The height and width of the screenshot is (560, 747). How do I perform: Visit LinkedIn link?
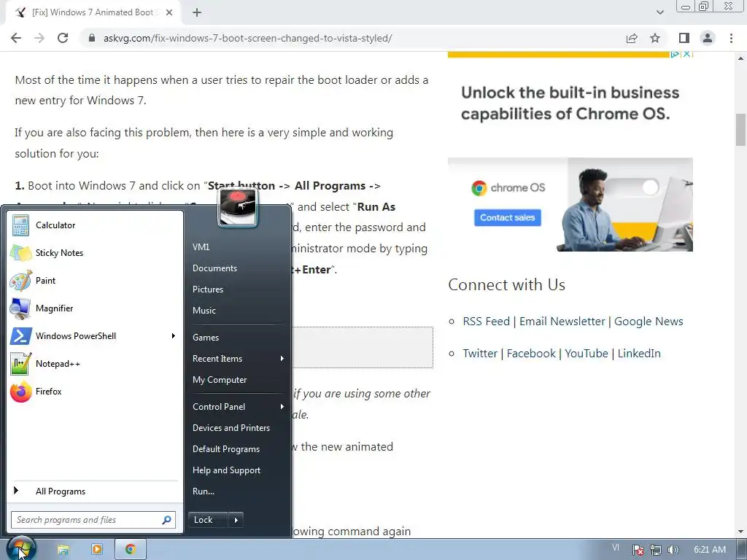(639, 354)
